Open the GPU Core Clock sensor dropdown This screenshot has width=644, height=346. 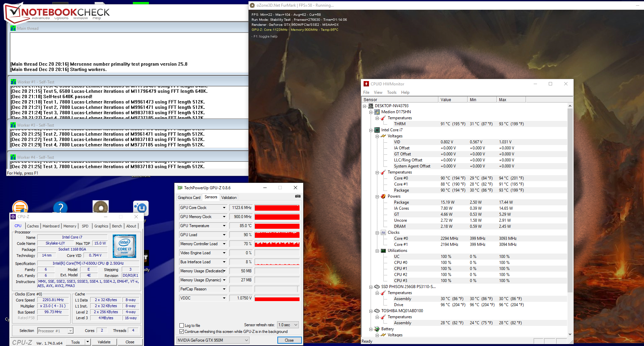224,208
